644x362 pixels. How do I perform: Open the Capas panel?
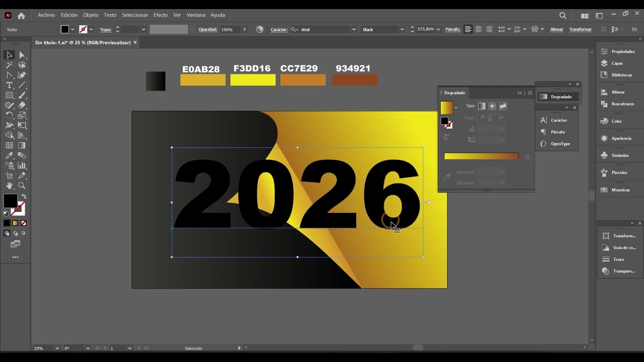[617, 63]
